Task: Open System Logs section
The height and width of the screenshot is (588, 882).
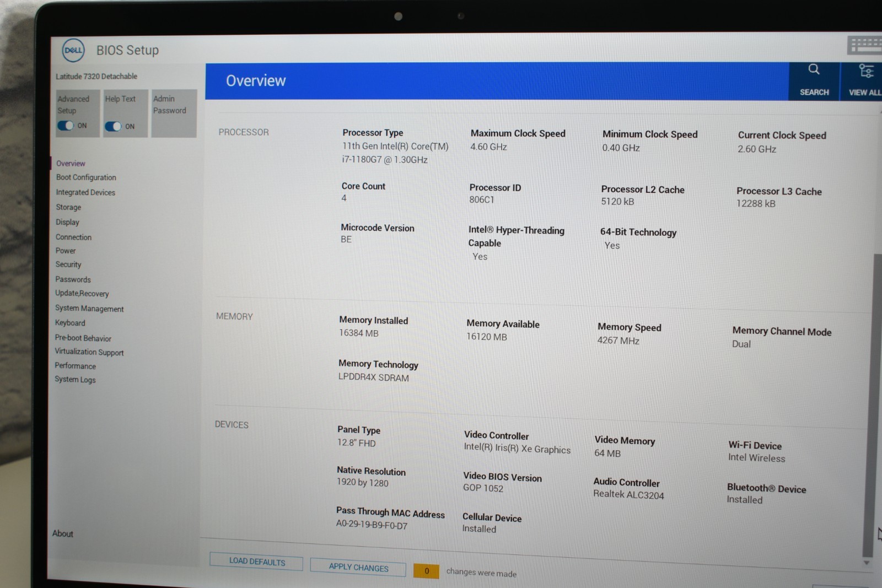Action: pos(75,380)
